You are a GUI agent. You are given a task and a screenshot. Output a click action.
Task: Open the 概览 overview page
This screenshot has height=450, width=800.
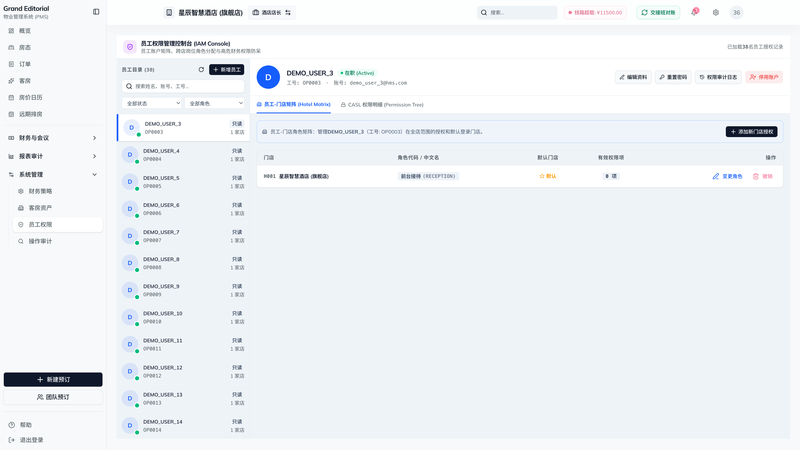click(x=53, y=31)
